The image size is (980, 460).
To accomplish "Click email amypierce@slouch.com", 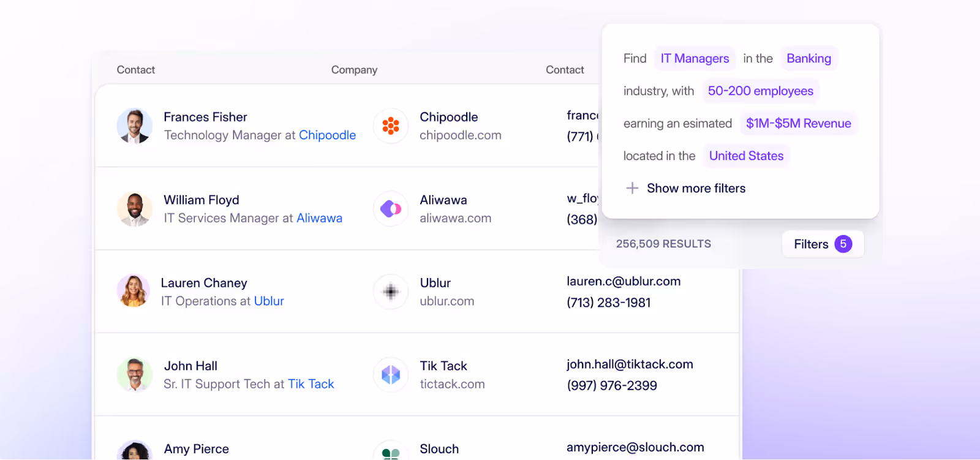I will pyautogui.click(x=635, y=448).
